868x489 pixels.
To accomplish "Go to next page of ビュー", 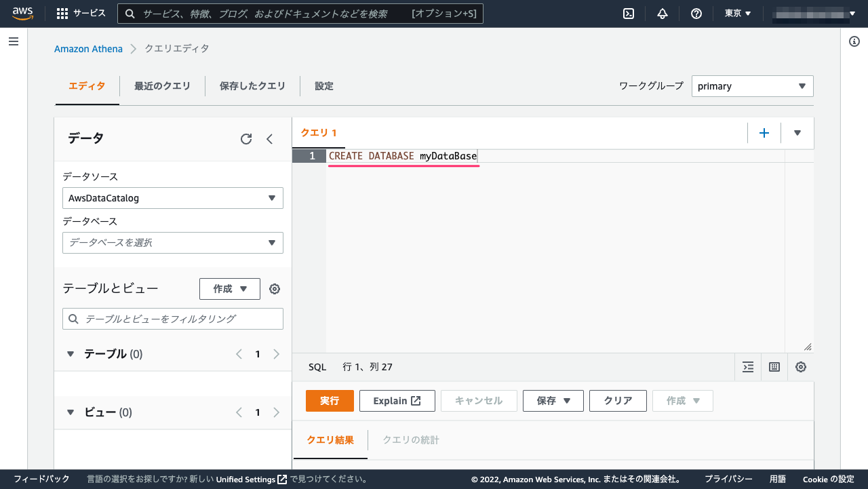I will point(276,412).
